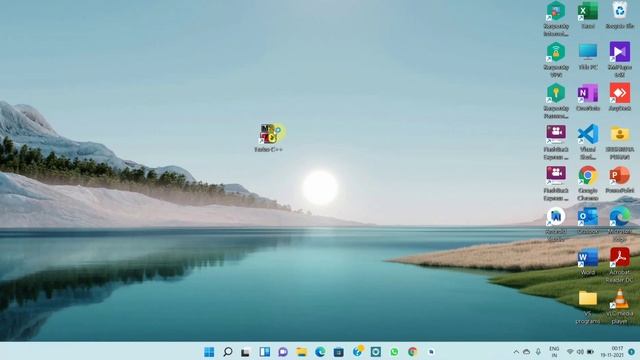Image resolution: width=640 pixels, height=360 pixels.
Task: Launch Microsoft Edge from the taskbar
Action: 320,352
